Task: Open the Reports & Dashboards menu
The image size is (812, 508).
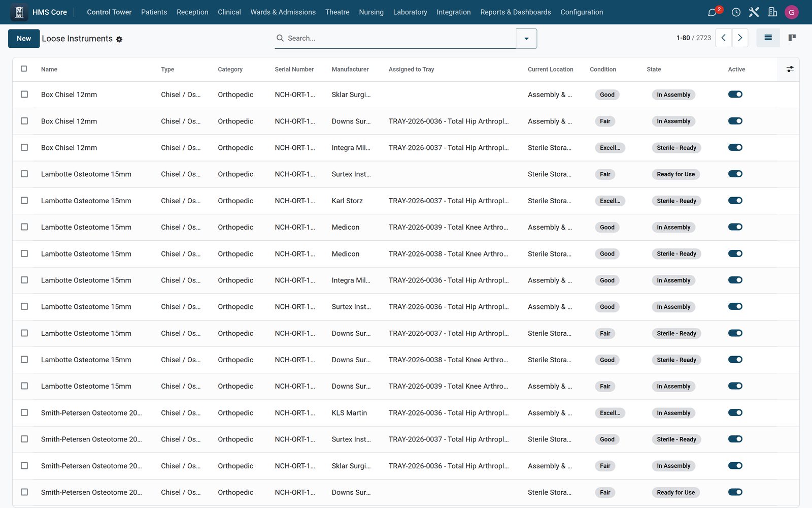Action: pyautogui.click(x=515, y=12)
